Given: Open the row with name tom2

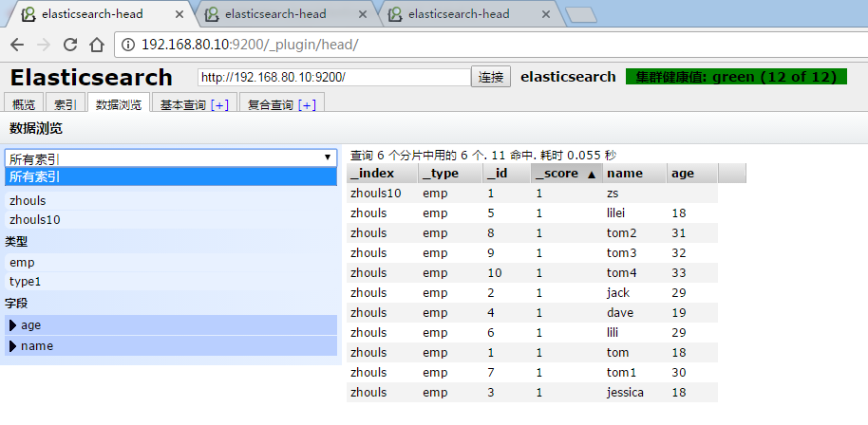Looking at the screenshot, I should pyautogui.click(x=533, y=233).
